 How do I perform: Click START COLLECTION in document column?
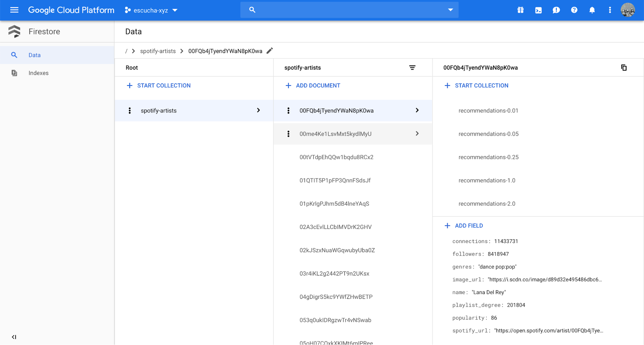coord(481,85)
